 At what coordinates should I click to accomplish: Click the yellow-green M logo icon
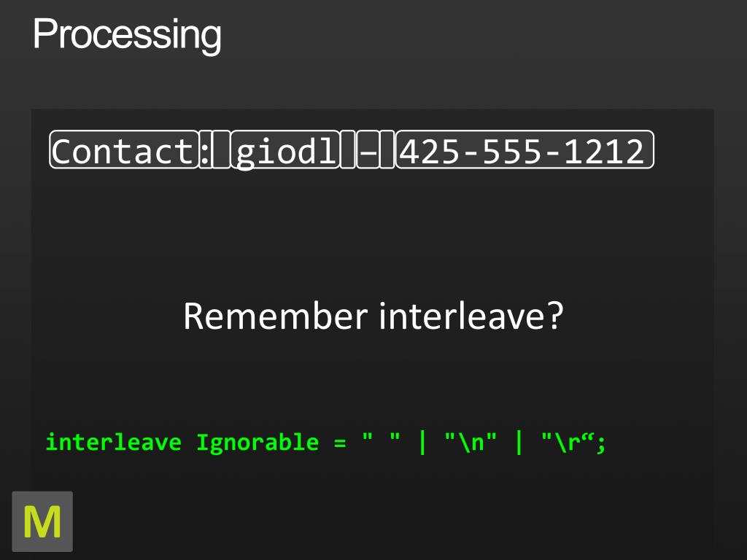tap(42, 521)
